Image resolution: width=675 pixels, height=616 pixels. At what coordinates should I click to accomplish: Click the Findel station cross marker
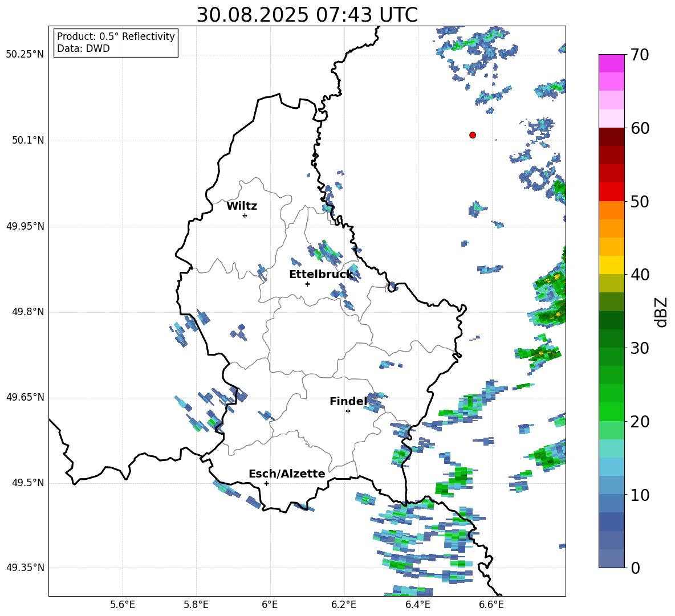(x=348, y=411)
